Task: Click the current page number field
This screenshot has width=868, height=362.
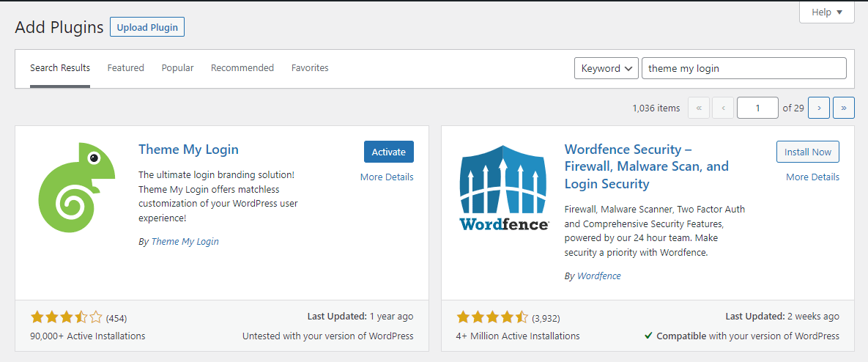Action: [757, 108]
